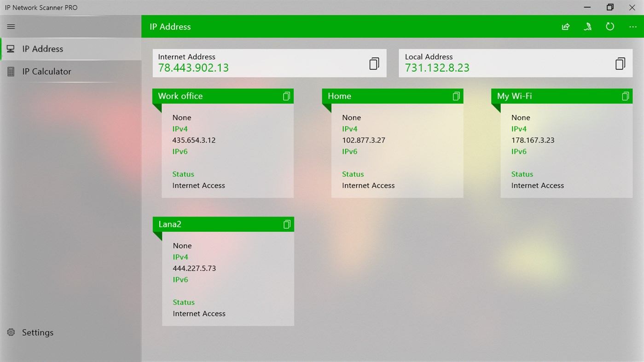Refresh the IP address information
Image resolution: width=644 pixels, height=362 pixels.
click(x=609, y=26)
